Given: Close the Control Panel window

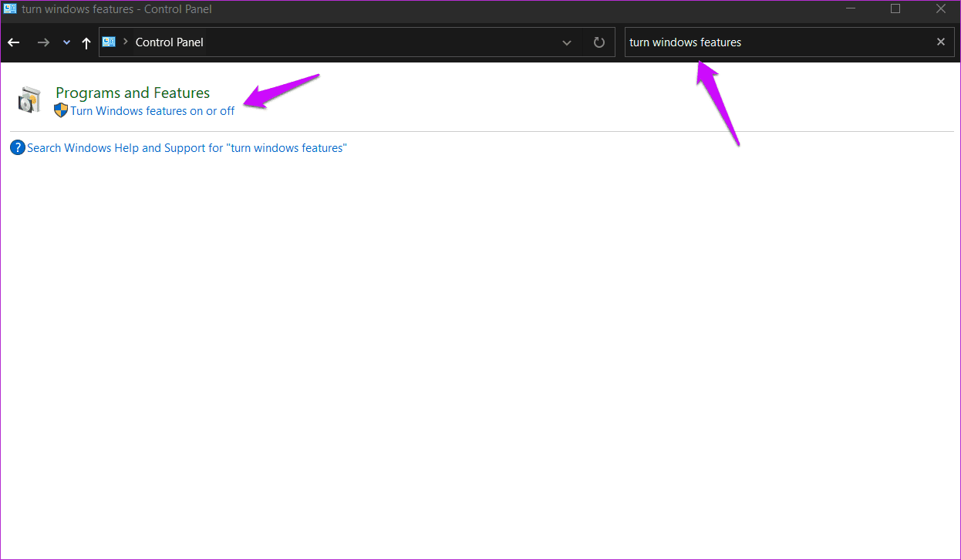Looking at the screenshot, I should point(940,9).
